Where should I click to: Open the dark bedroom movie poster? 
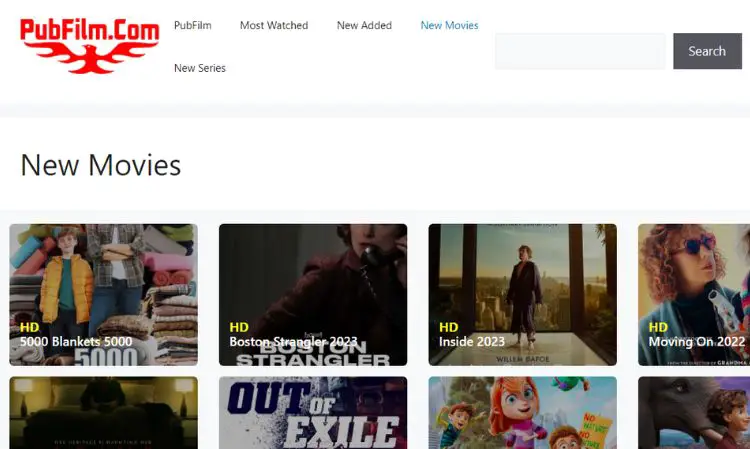[103, 413]
